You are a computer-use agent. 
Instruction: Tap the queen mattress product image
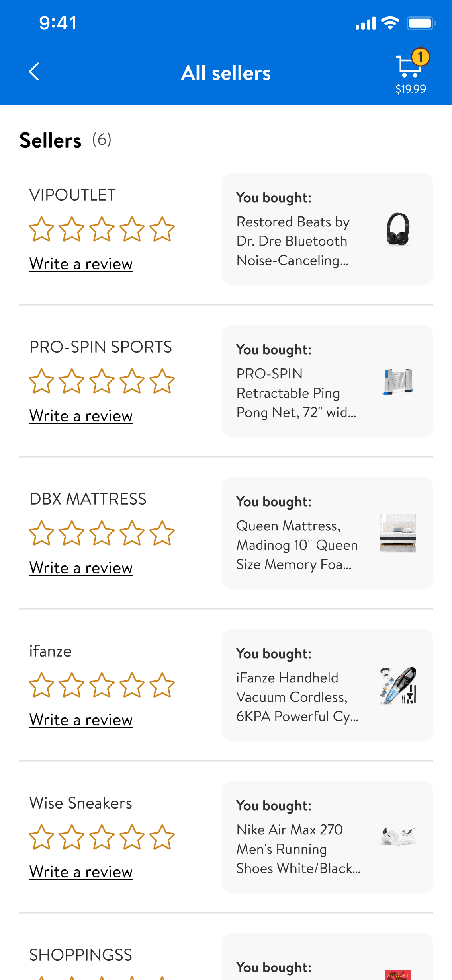[x=398, y=533]
